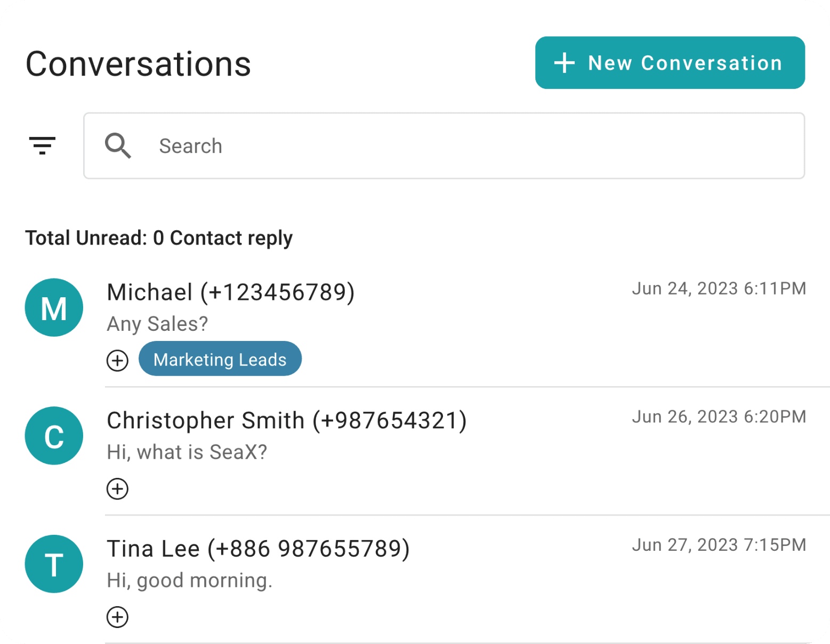
Task: Add a label to Michael's conversation
Action: [117, 361]
